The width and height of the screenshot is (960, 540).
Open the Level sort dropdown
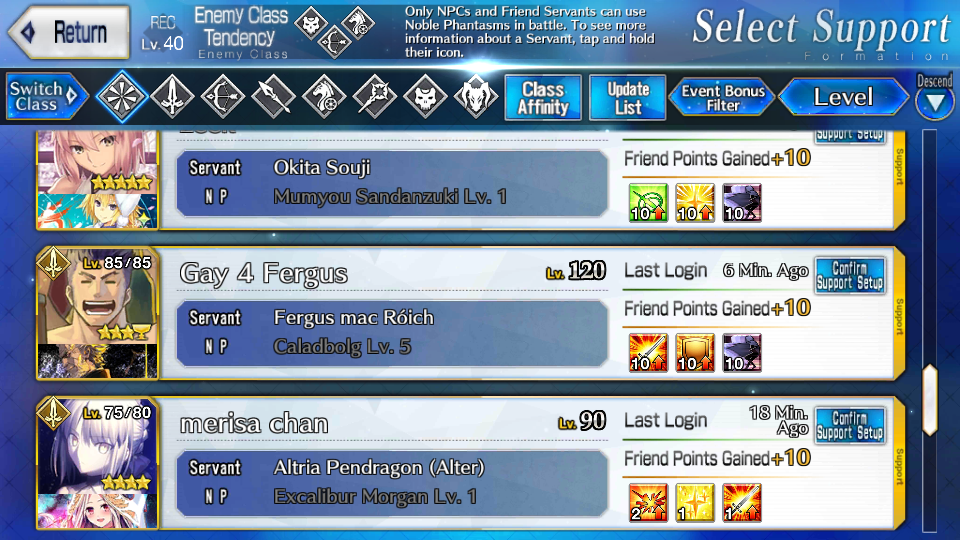click(843, 97)
